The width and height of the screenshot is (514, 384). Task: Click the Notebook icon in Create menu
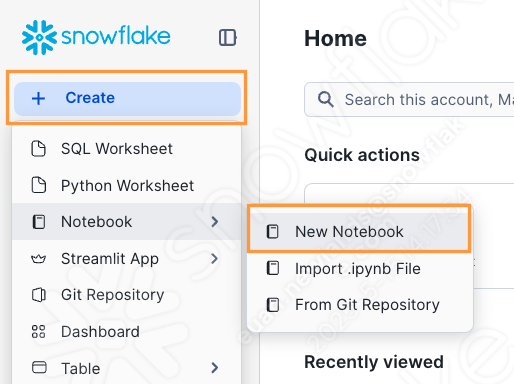click(39, 222)
